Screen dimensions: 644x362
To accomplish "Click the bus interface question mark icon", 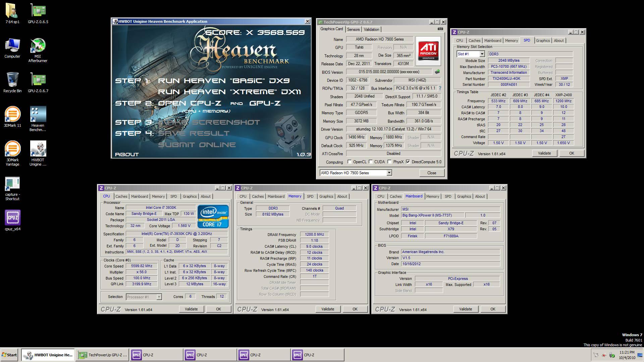I will coord(440,88).
